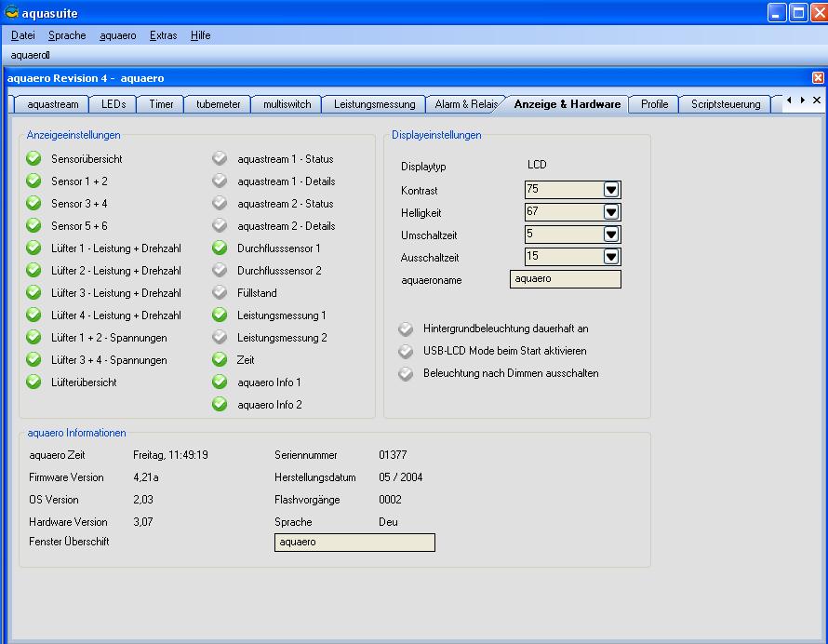Open the Kontrast dropdown
Image resolution: width=828 pixels, height=644 pixels.
[611, 190]
